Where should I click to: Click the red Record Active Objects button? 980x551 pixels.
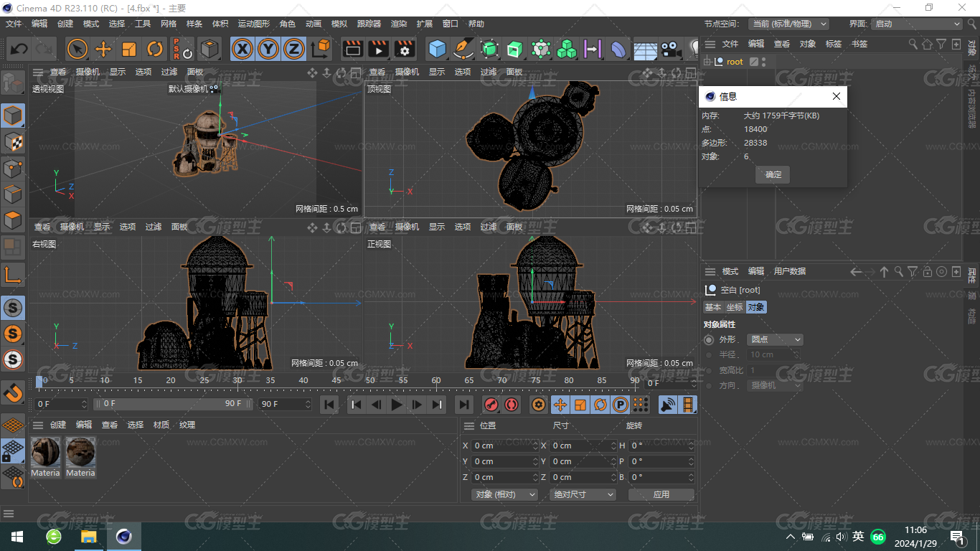[x=491, y=405]
